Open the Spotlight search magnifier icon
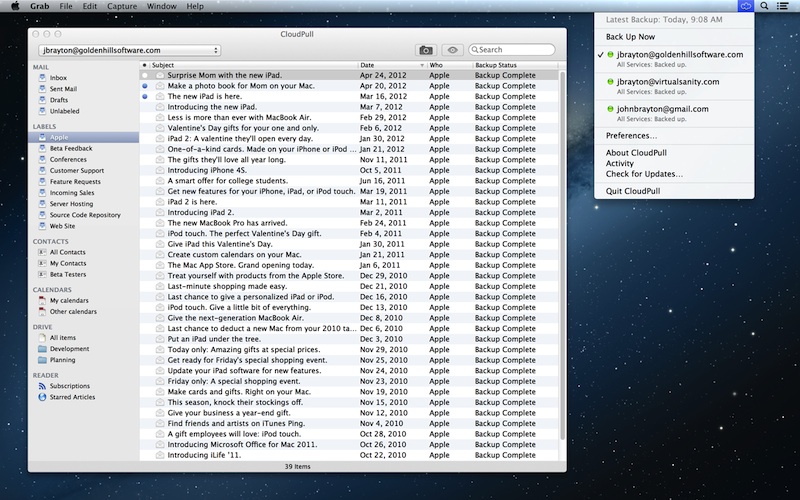The image size is (800, 500). 765,6
